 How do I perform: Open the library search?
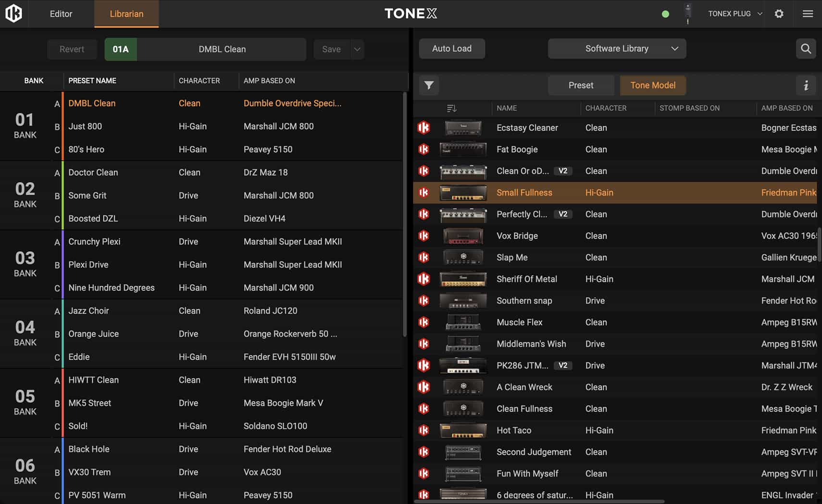click(806, 49)
